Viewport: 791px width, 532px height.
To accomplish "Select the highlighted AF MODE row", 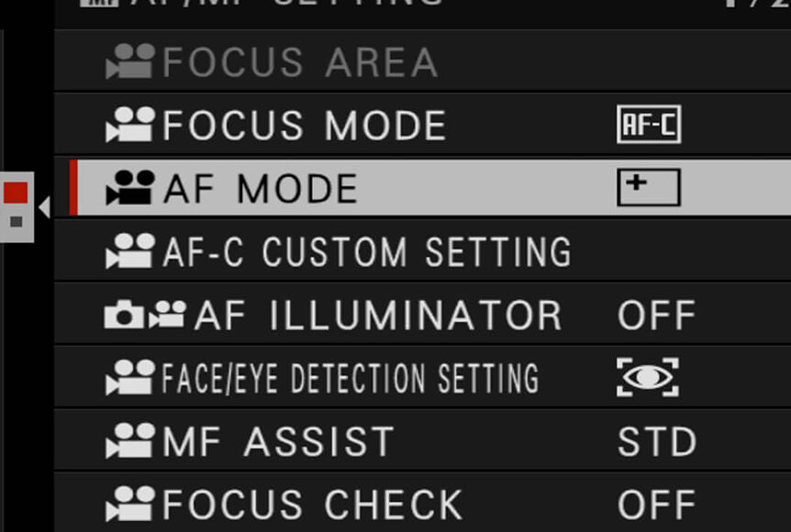I will coord(429,188).
